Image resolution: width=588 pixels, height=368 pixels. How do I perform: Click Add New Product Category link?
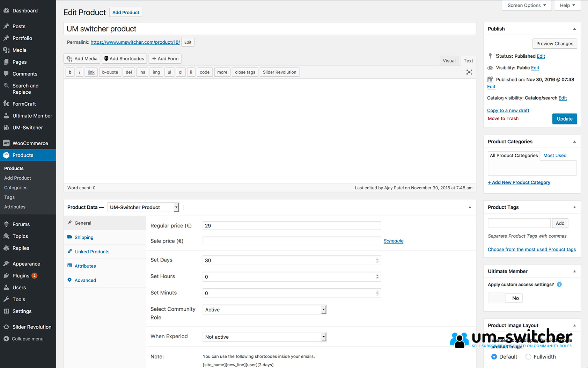(x=519, y=182)
